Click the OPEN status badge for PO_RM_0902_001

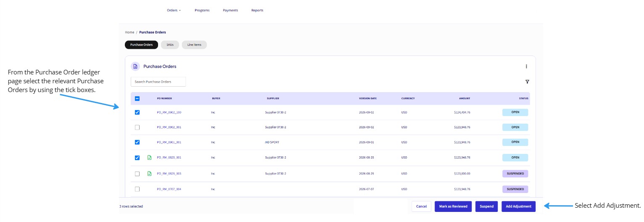click(x=515, y=127)
